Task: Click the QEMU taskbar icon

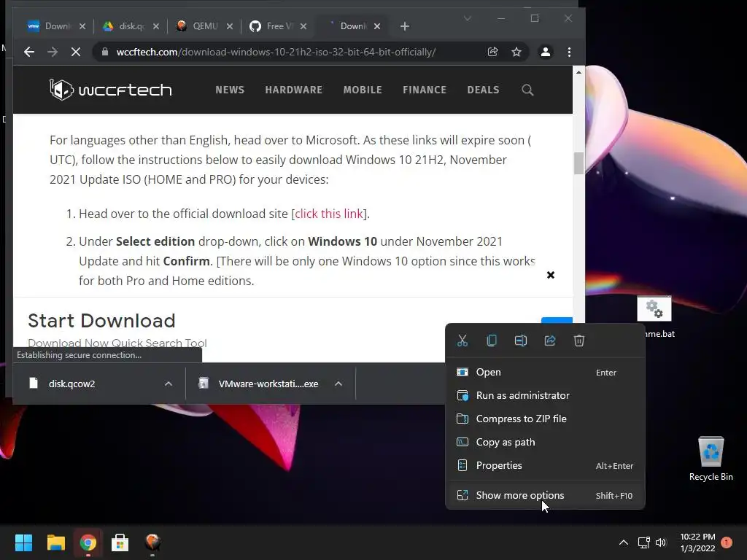Action: click(x=152, y=542)
